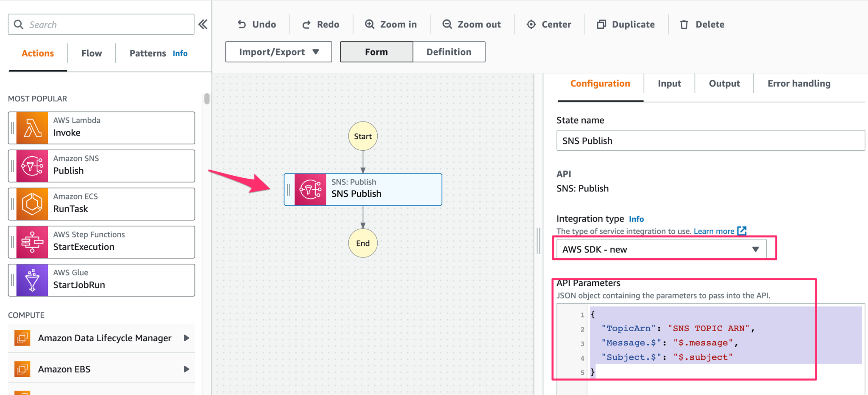Click the Amazon SNS Publish action icon
The height and width of the screenshot is (395, 868).
tap(31, 166)
